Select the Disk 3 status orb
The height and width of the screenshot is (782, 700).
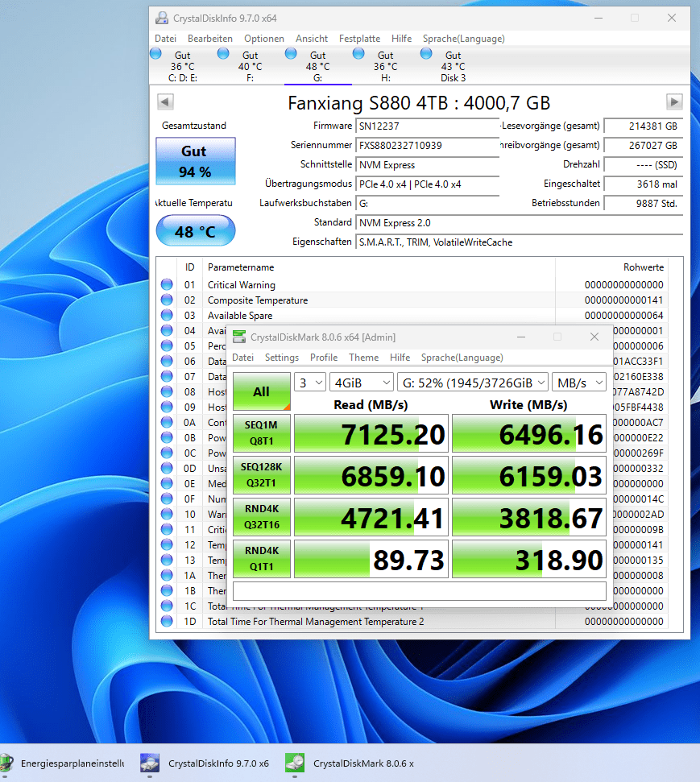426,53
